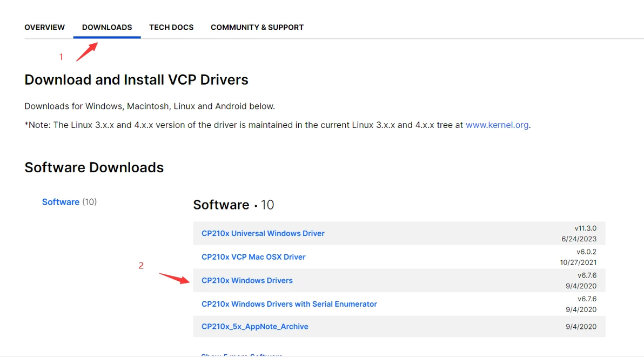Click the v6.0.2 version label

[x=587, y=252]
